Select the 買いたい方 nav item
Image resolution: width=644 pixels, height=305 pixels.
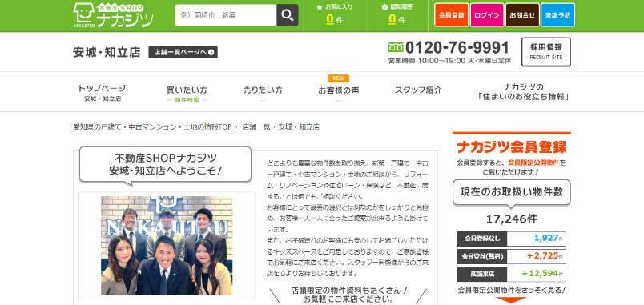[x=187, y=94]
